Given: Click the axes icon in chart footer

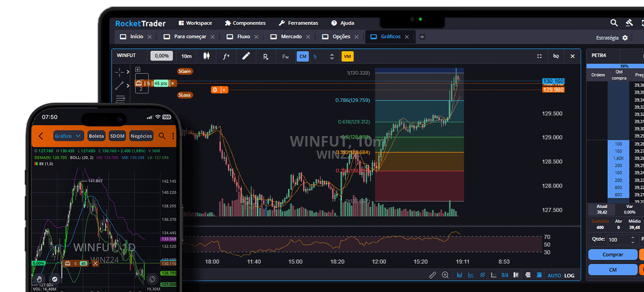Looking at the screenshot, I should 493,275.
